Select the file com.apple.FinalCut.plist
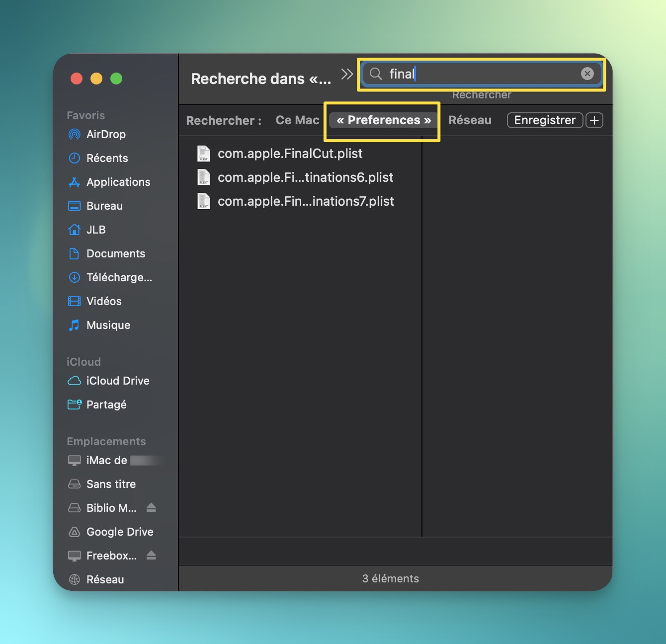Image resolution: width=666 pixels, height=644 pixels. (290, 154)
